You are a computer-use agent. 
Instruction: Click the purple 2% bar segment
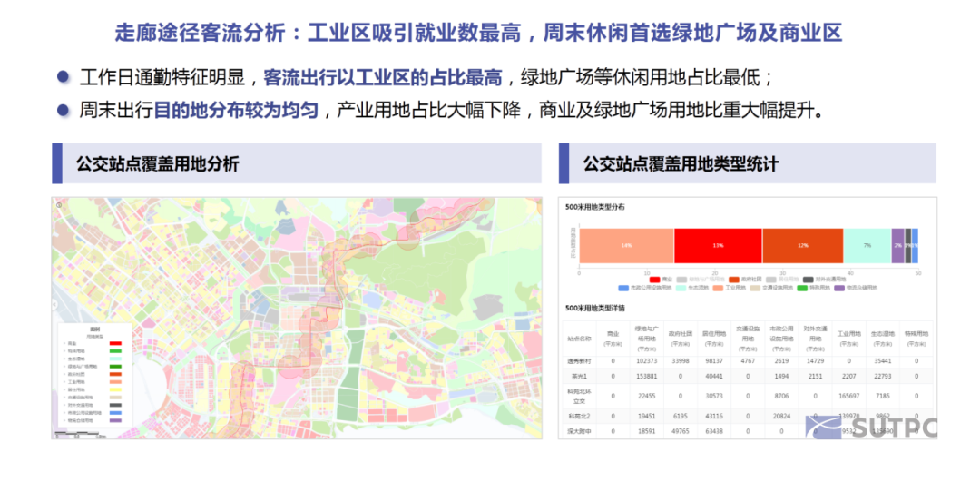[897, 246]
